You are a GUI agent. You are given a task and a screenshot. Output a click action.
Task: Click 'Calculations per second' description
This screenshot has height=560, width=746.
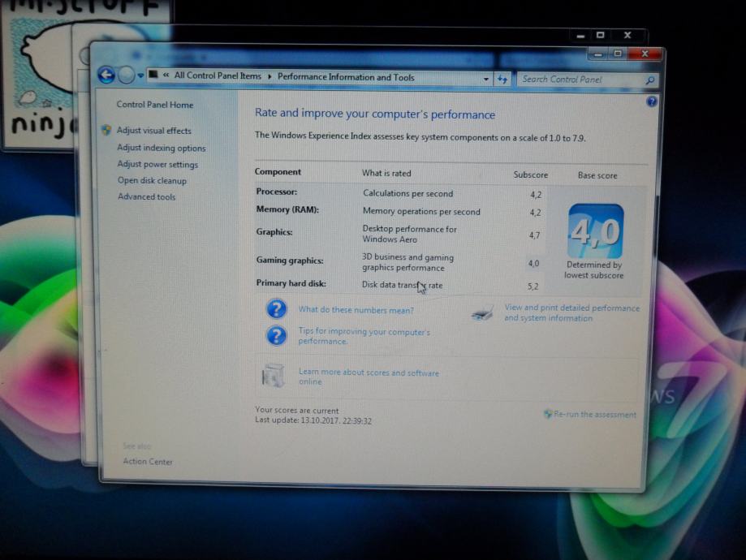click(407, 194)
